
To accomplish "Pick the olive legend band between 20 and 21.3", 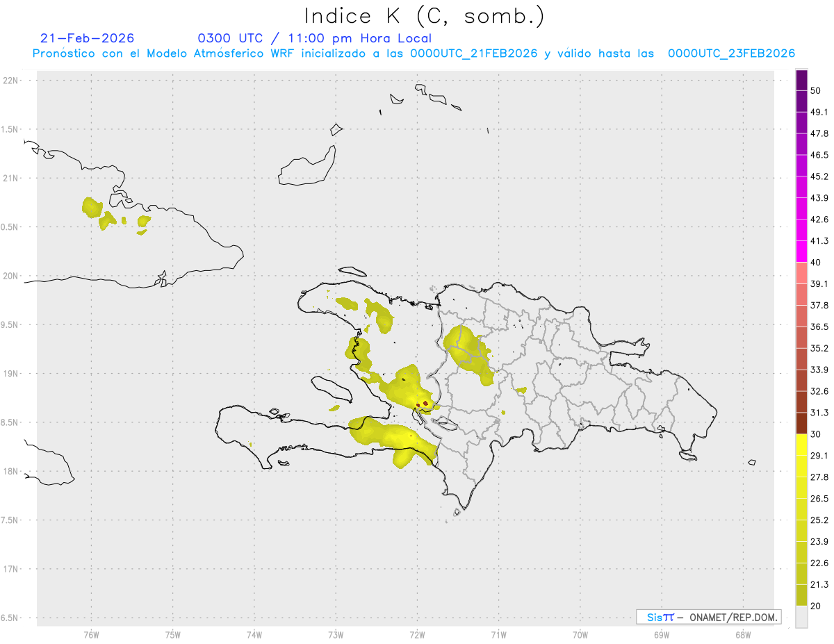I will [x=801, y=595].
